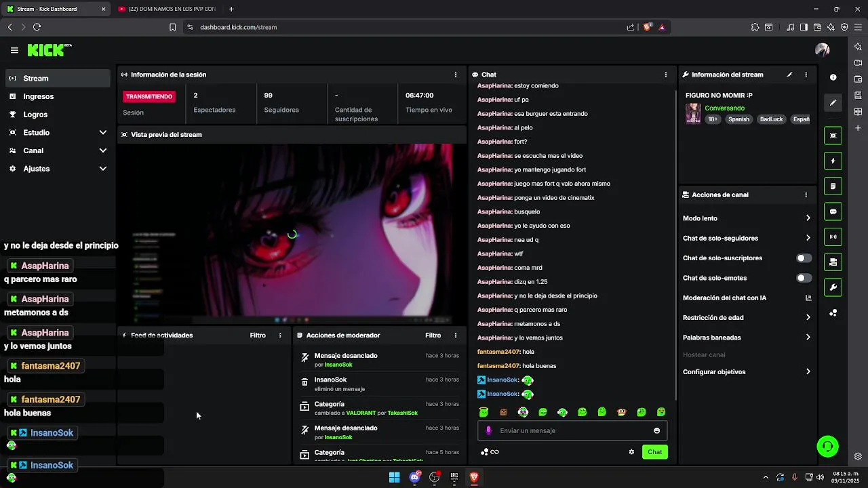Go to Stream in sidebar
868x488 pixels.
(x=58, y=78)
